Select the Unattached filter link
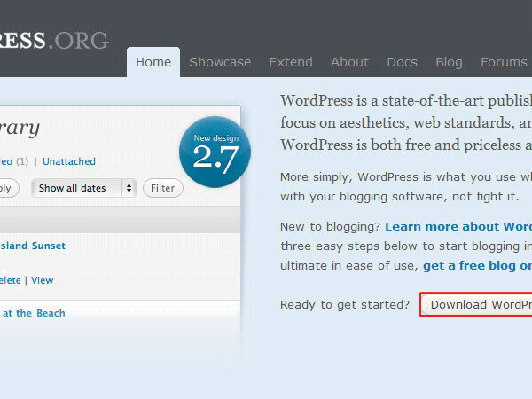The height and width of the screenshot is (399, 532). (x=69, y=161)
